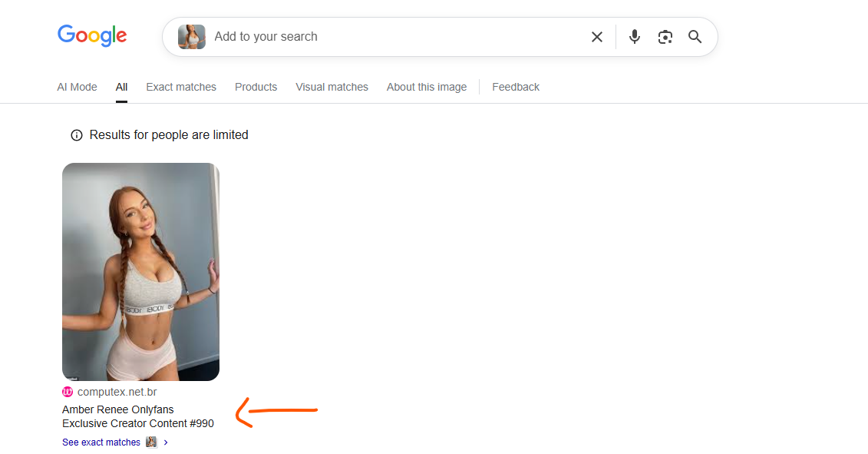Click the computex.net.br favicon
The image size is (868, 454).
pos(68,392)
